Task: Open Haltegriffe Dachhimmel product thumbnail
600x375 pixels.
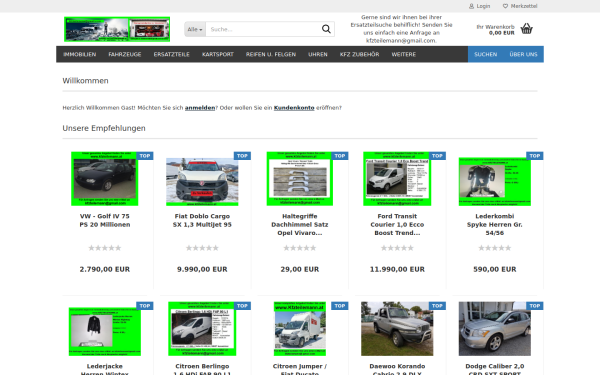Action: pos(300,179)
